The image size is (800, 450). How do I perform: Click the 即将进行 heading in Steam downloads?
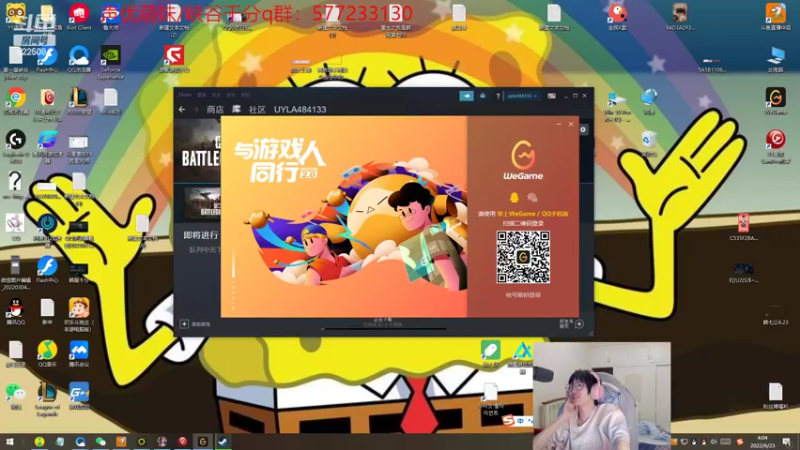click(x=201, y=235)
